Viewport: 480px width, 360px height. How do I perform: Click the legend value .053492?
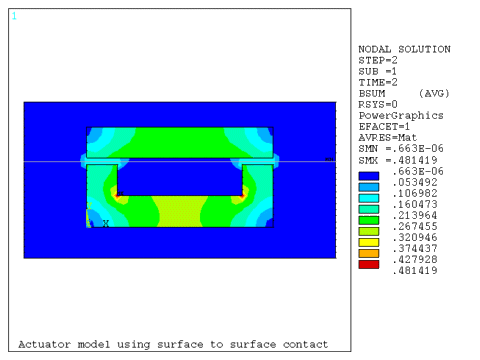[415, 182]
